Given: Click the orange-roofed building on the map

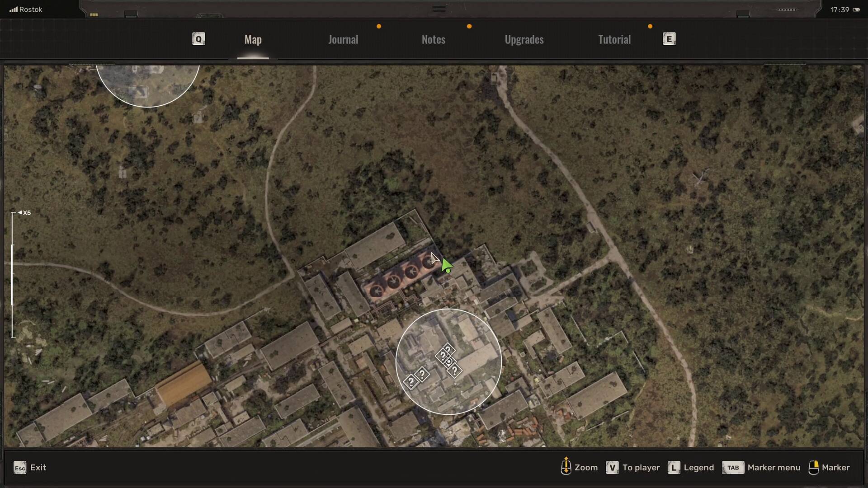Looking at the screenshot, I should (x=183, y=384).
